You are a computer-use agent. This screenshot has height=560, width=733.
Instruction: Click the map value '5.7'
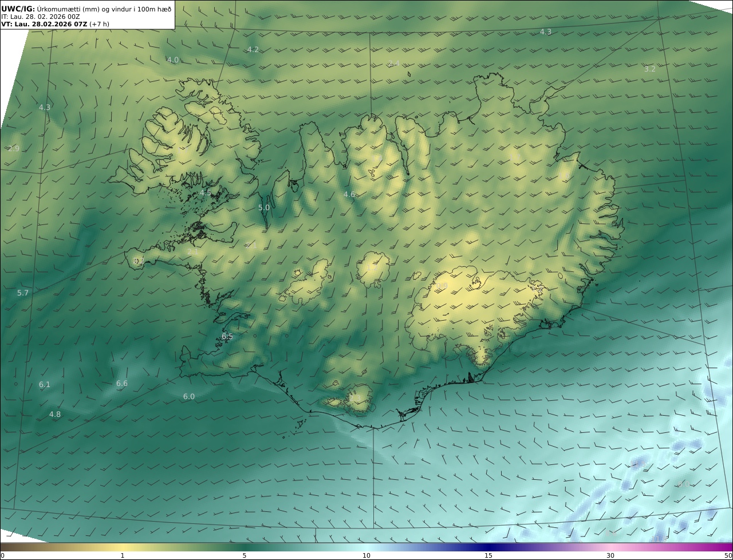pos(23,293)
